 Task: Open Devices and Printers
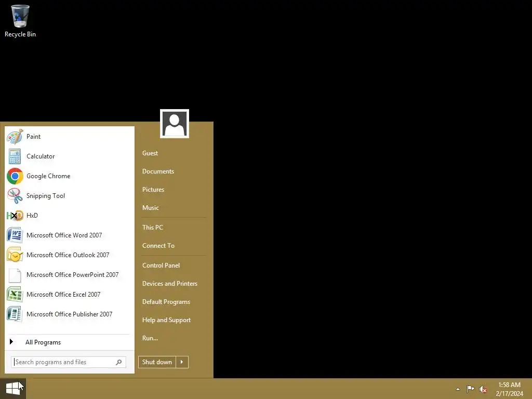tap(170, 284)
